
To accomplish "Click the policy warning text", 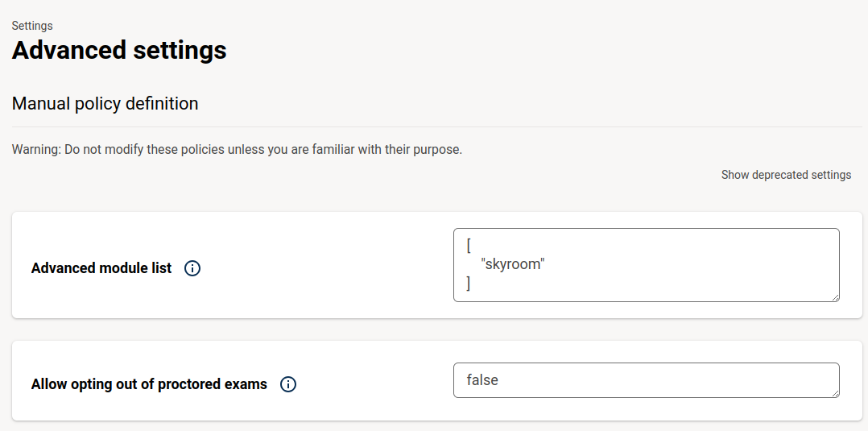I will click(x=237, y=150).
